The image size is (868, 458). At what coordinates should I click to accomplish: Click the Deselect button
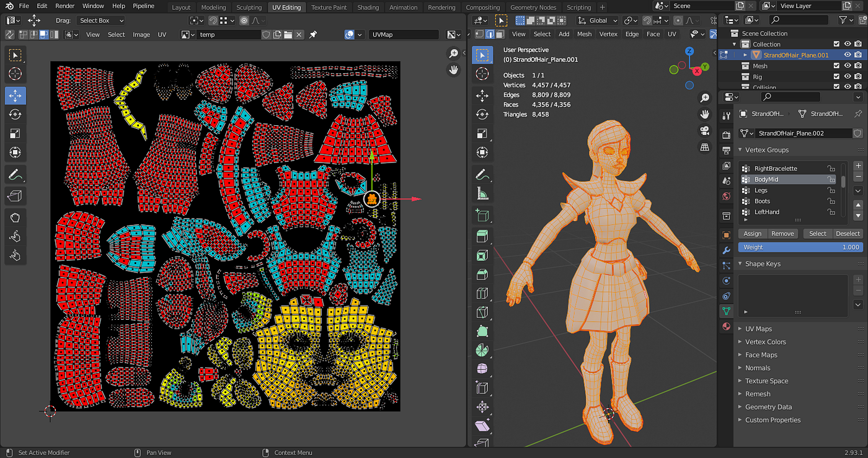848,234
